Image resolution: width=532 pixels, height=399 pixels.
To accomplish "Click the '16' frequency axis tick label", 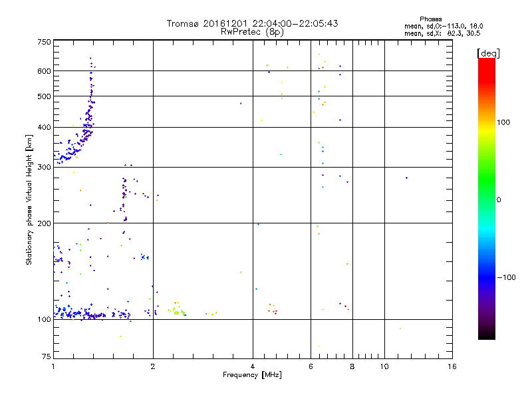I will (452, 366).
